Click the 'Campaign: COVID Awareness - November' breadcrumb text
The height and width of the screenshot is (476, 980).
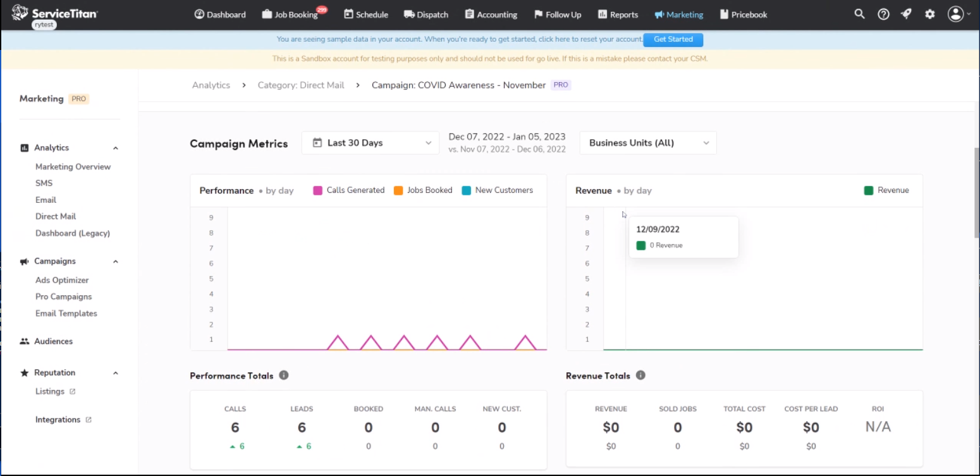pyautogui.click(x=458, y=85)
